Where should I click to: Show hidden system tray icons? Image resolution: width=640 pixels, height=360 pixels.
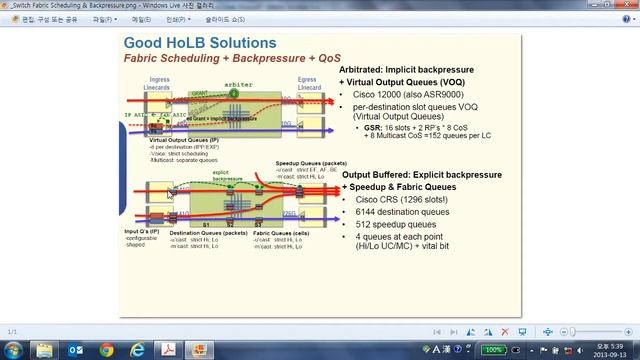(x=531, y=350)
